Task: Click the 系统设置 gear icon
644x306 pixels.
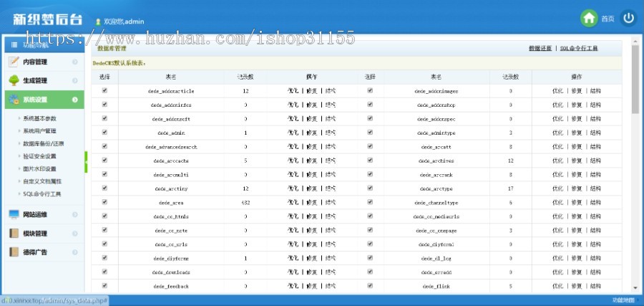Action: 14,99
